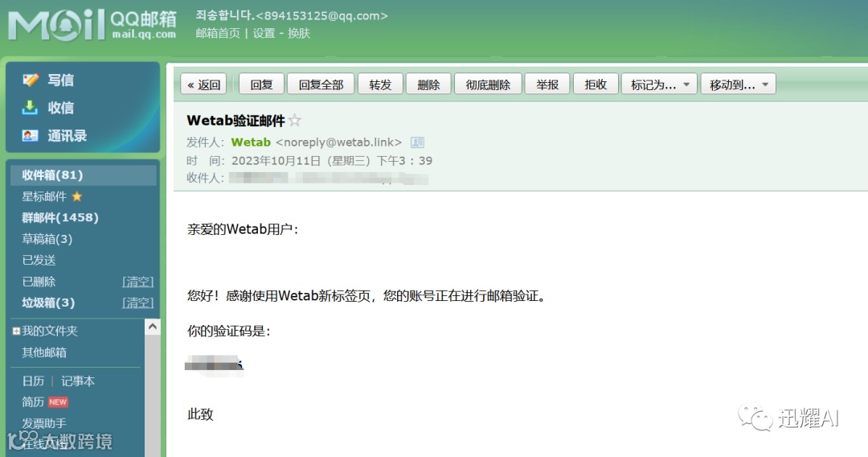This screenshot has height=457, width=868.
Task: Open 设置 link in header
Action: tap(264, 33)
